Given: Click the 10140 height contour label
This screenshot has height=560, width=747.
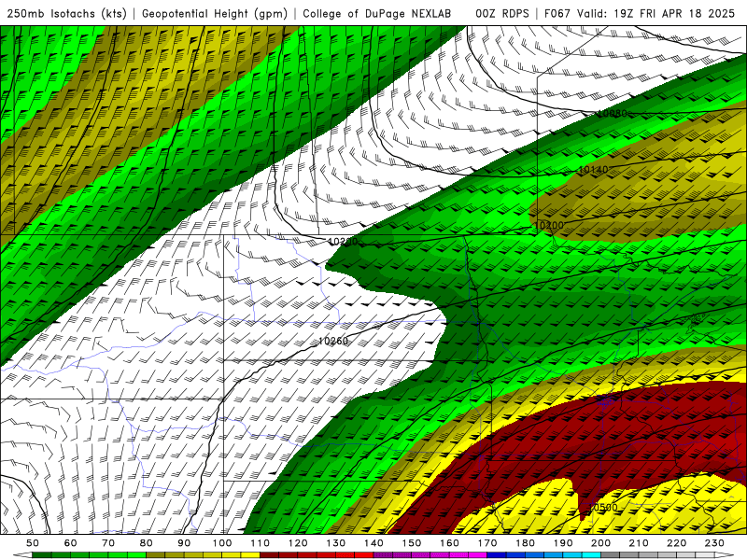Looking at the screenshot, I should [x=593, y=170].
